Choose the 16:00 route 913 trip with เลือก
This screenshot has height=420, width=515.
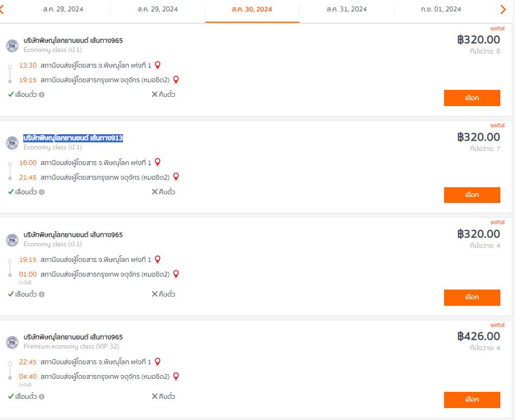tap(472, 195)
